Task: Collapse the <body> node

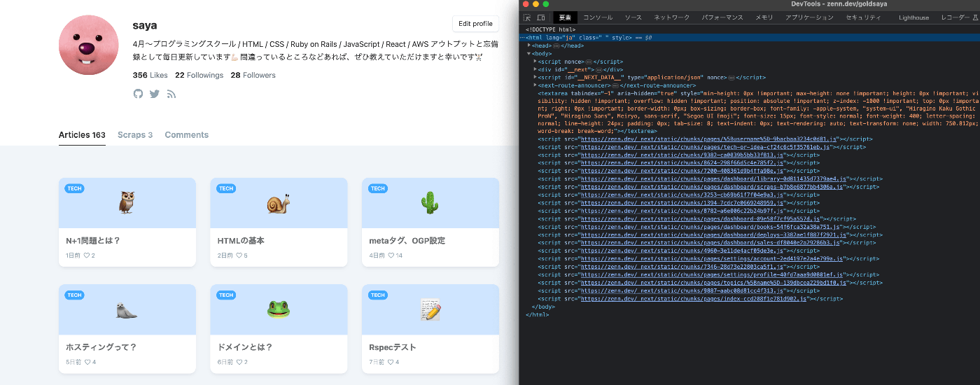Action: coord(529,53)
